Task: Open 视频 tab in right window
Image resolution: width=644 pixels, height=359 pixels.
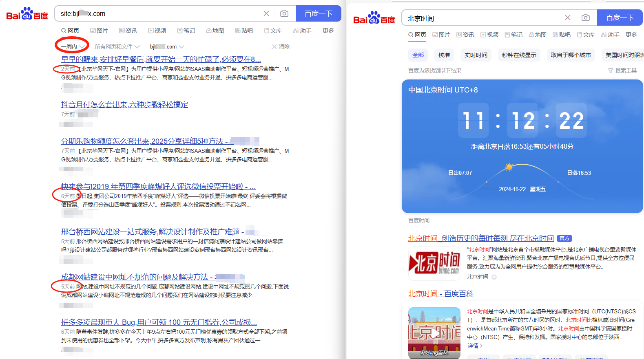Action: pyautogui.click(x=489, y=35)
